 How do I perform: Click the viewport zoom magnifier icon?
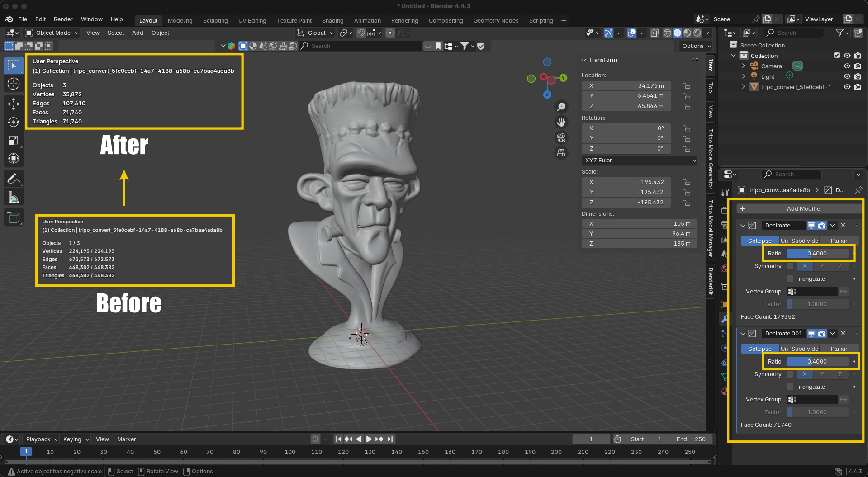tap(561, 107)
